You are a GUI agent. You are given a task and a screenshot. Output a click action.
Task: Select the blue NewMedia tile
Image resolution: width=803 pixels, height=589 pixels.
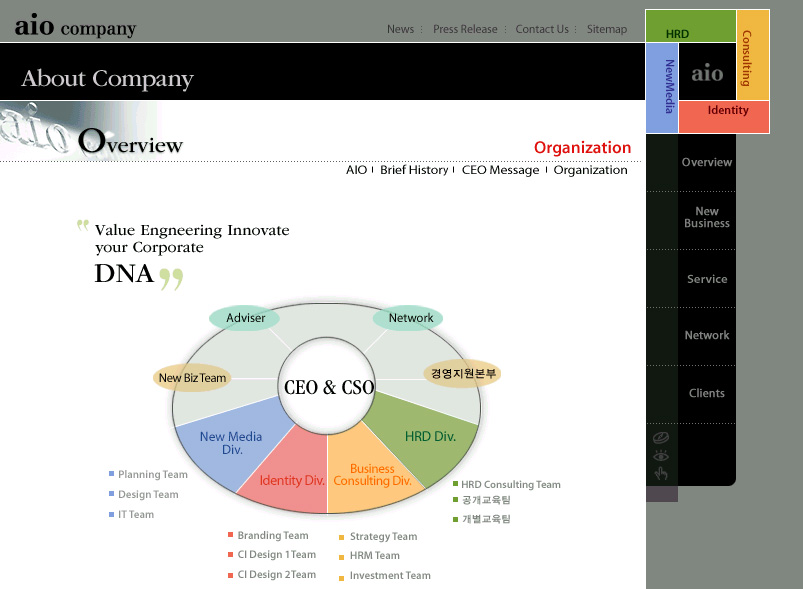pyautogui.click(x=662, y=88)
